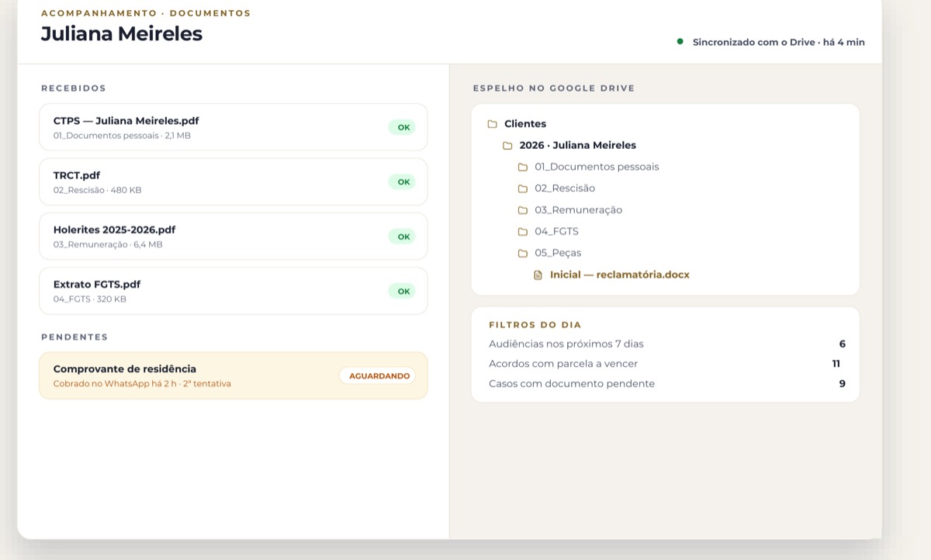Click the count 11 for Acordos
931x560 pixels.
pos(836,364)
